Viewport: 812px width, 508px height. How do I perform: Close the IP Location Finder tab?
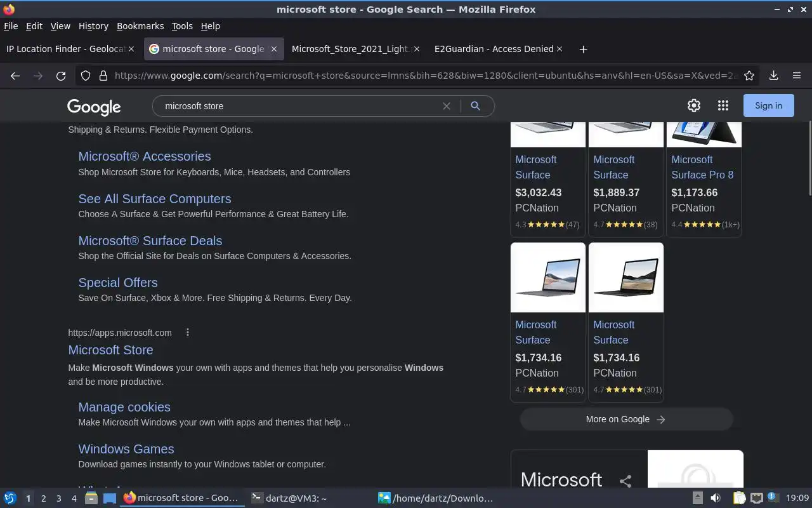click(131, 49)
